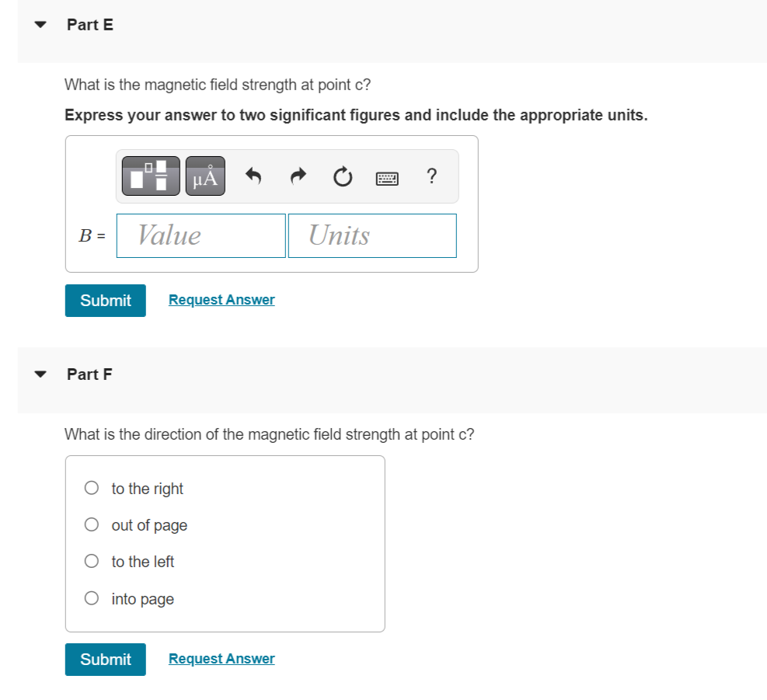Collapse the Part F section
This screenshot has height=700, width=767.
point(40,374)
